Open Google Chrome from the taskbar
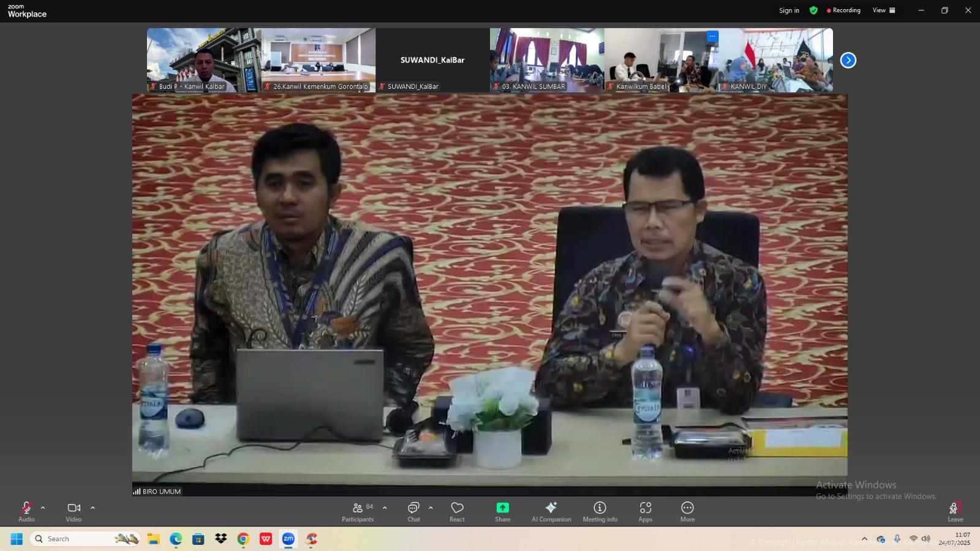 pyautogui.click(x=243, y=539)
